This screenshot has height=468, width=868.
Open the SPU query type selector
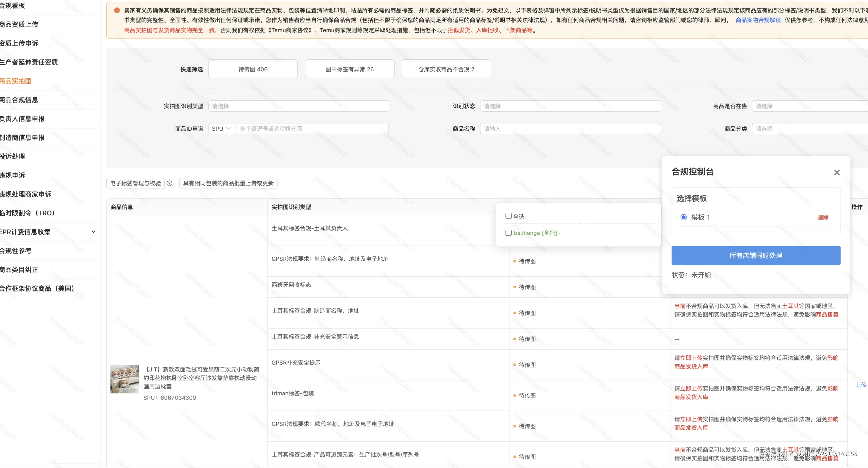(221, 128)
